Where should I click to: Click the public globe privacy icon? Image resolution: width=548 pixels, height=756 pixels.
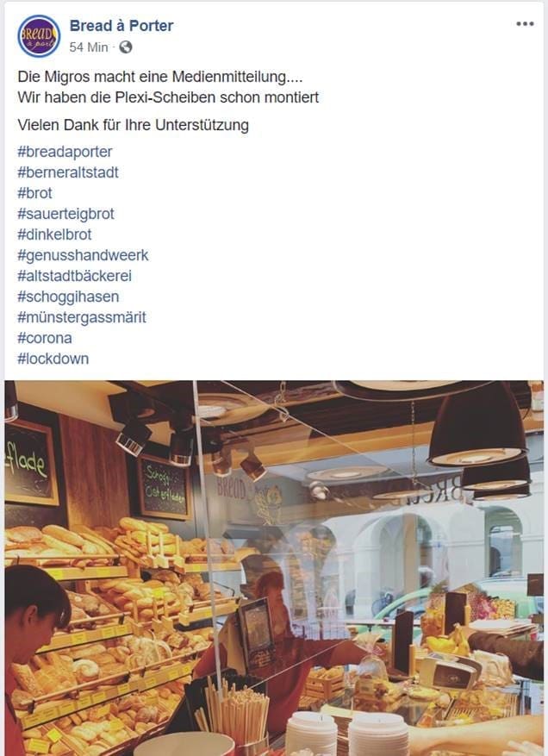click(125, 47)
